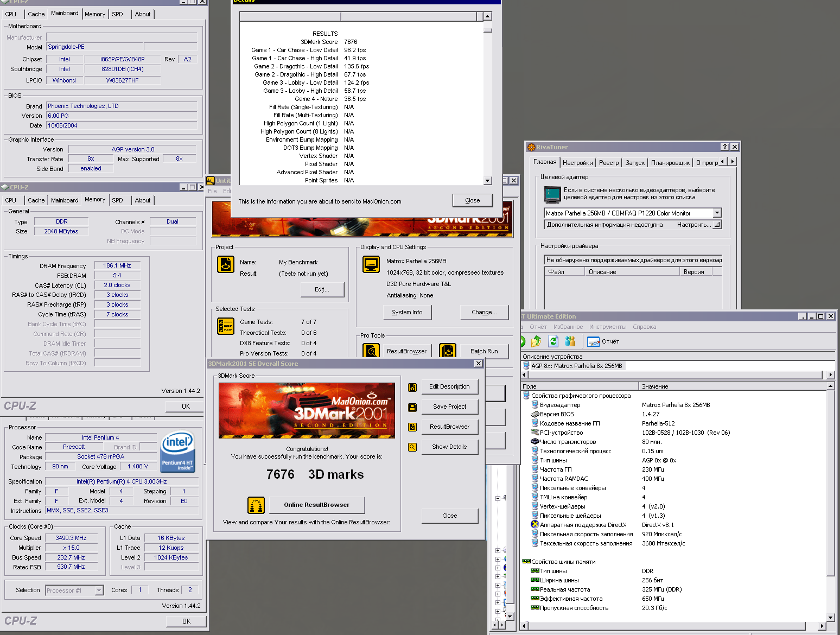Click Show Details in score dialog

[x=449, y=447]
